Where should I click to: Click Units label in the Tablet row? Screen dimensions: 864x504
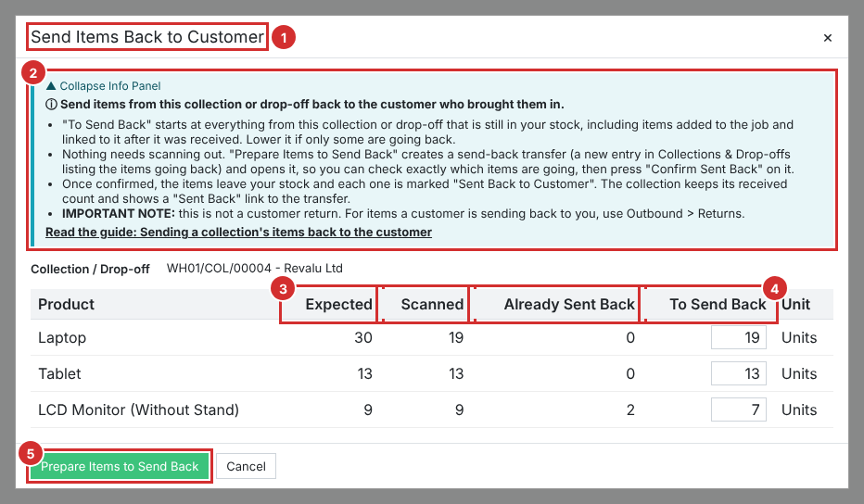[799, 374]
